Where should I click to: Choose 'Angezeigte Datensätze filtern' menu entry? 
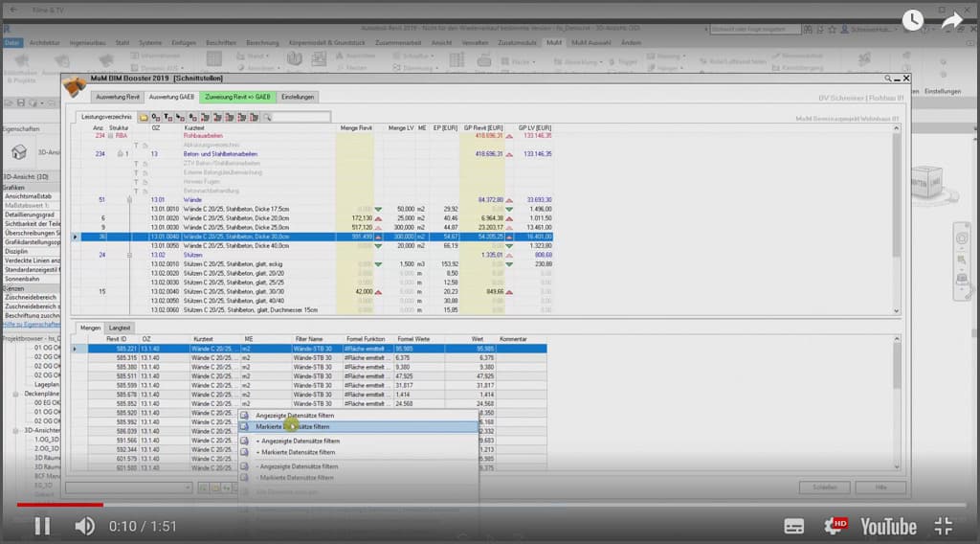click(295, 416)
